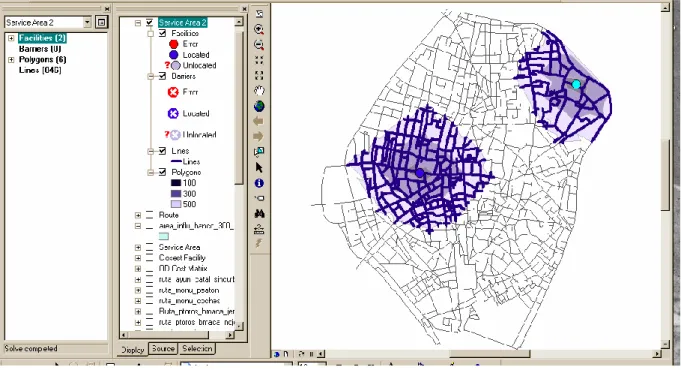Expand the Route layer group

click(138, 215)
